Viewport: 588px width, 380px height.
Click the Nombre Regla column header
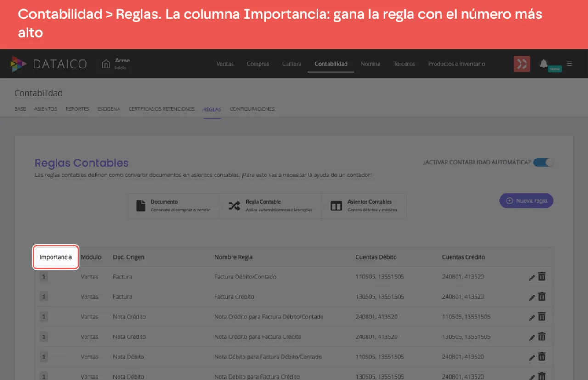pyautogui.click(x=233, y=257)
